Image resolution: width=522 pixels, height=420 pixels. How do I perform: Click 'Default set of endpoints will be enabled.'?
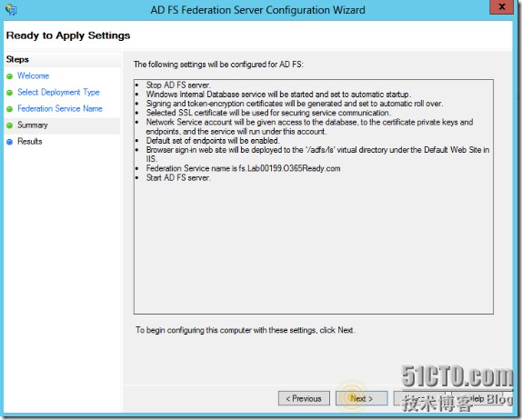click(213, 141)
